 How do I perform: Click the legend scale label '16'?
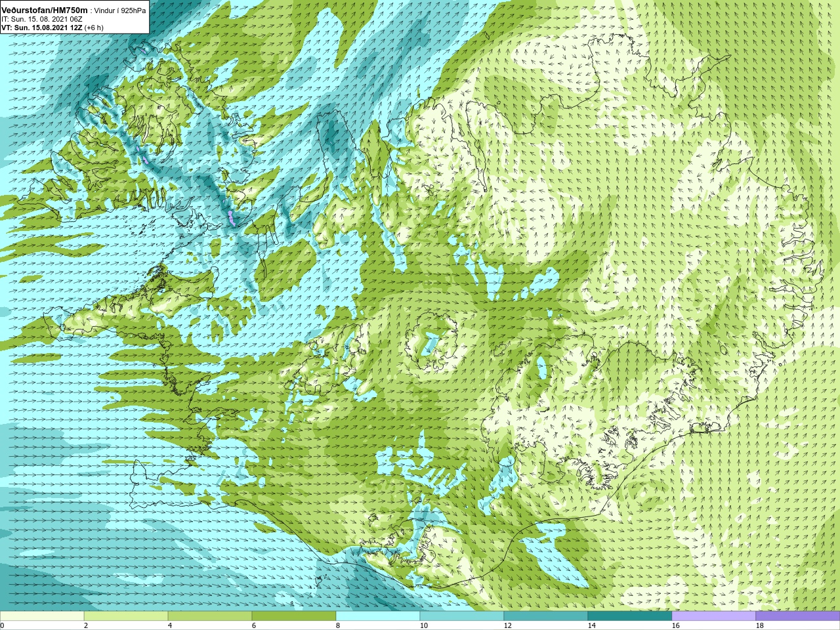[676, 625]
